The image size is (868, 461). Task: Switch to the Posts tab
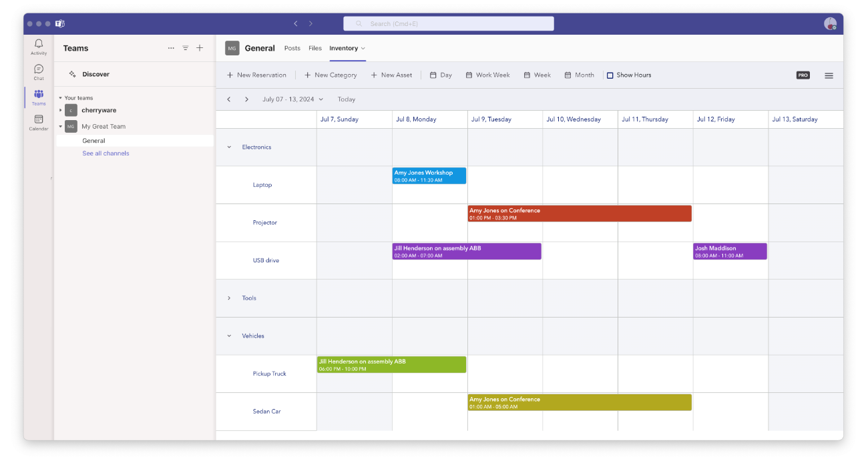pos(292,48)
